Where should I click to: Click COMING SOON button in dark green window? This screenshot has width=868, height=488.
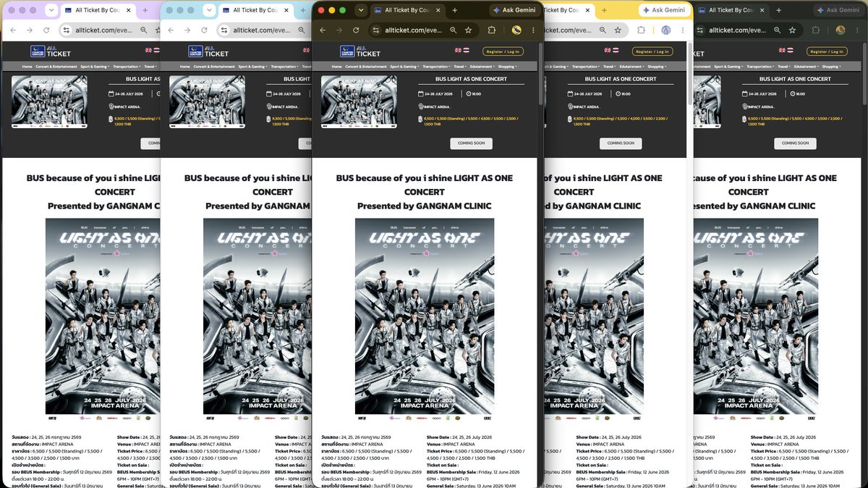795,143
